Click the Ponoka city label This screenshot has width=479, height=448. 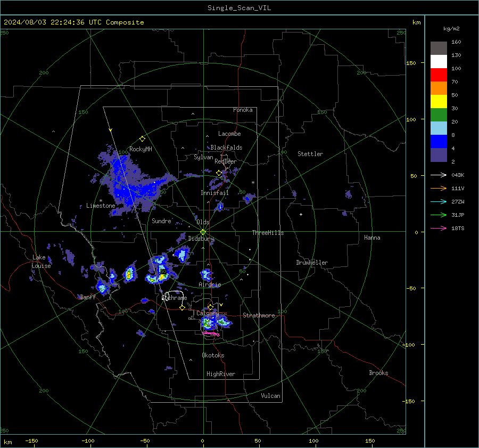tap(243, 110)
